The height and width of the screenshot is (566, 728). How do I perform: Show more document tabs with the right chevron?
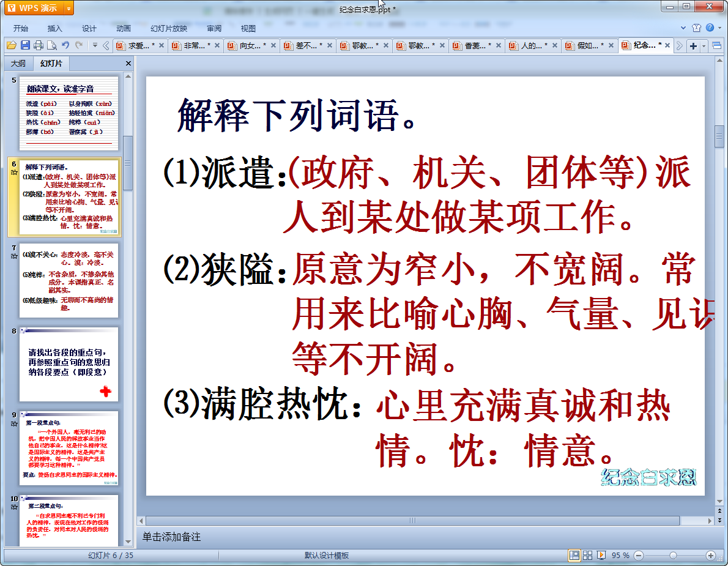[x=679, y=45]
